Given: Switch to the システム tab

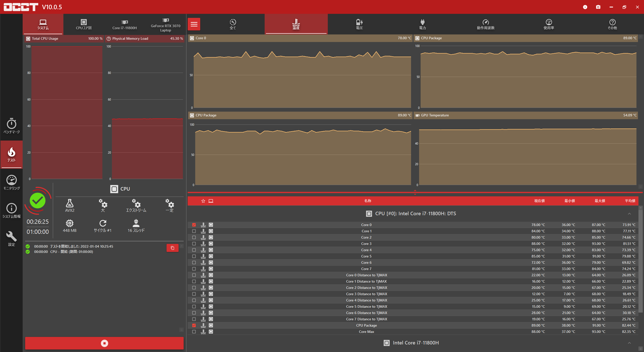Looking at the screenshot, I should click(43, 24).
